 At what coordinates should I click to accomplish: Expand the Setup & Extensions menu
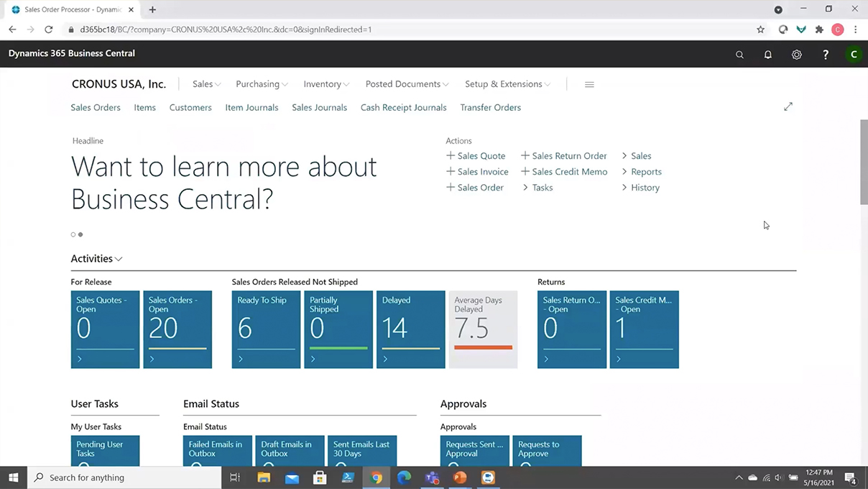coord(508,84)
